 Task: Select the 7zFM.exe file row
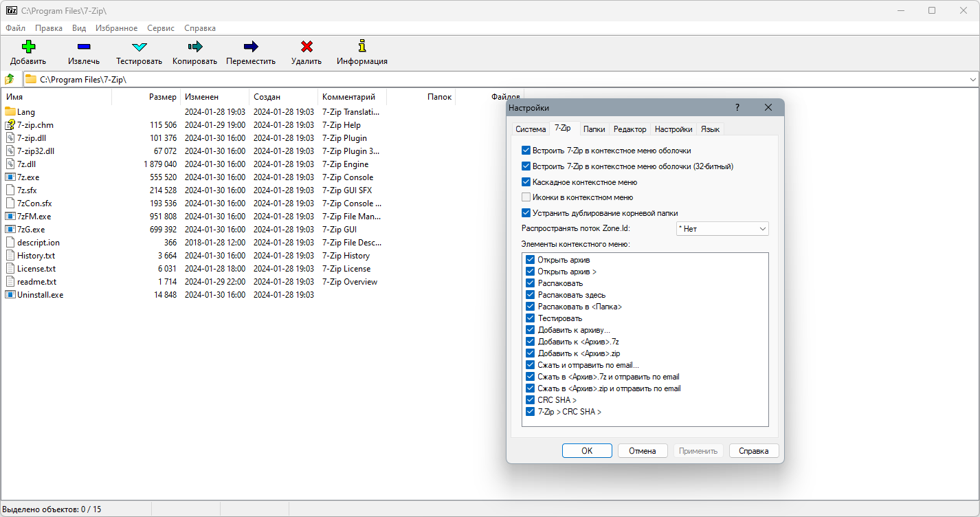[263, 217]
